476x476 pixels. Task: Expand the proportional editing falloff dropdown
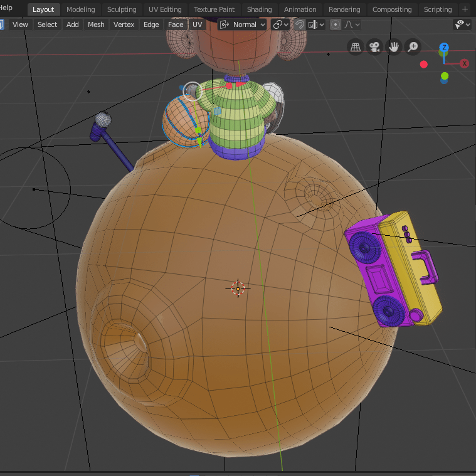click(353, 24)
